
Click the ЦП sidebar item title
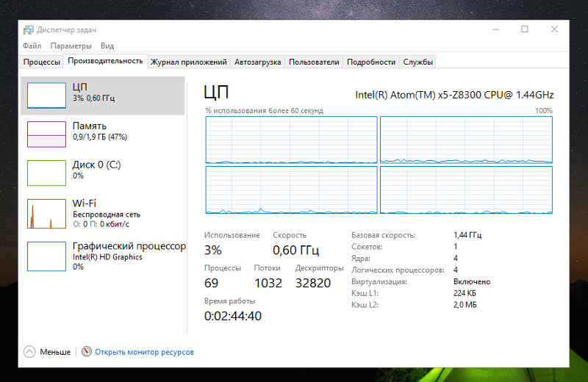80,87
